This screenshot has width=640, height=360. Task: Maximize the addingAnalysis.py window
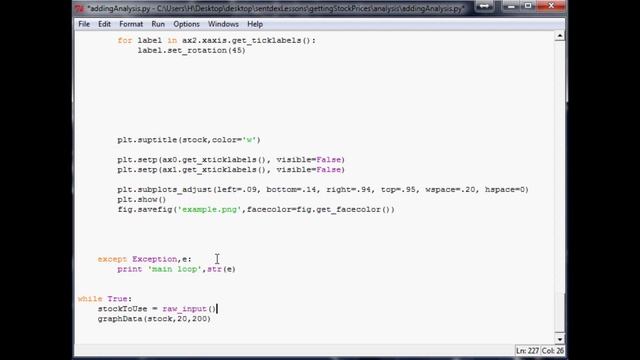(528, 6)
